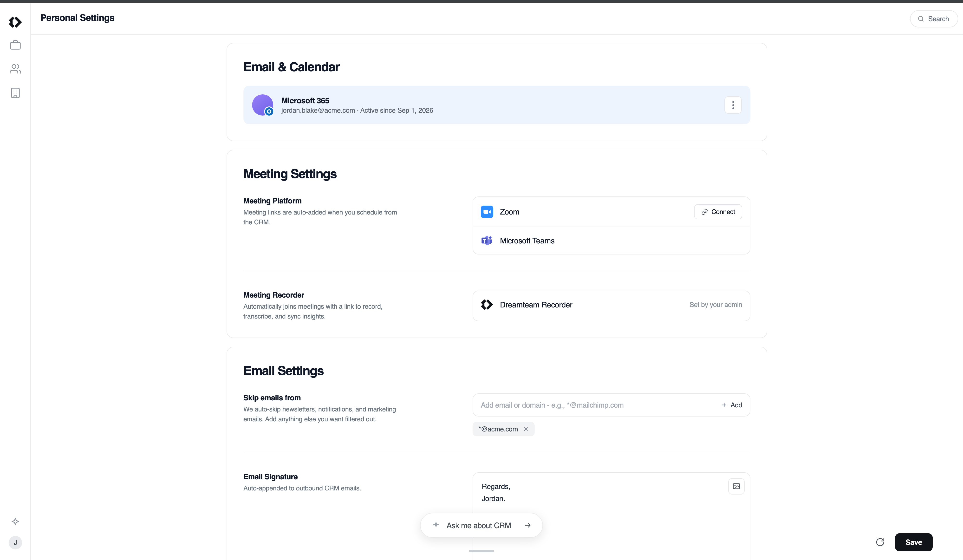Open the people contacts icon in the sidebar
The image size is (963, 560).
15,69
